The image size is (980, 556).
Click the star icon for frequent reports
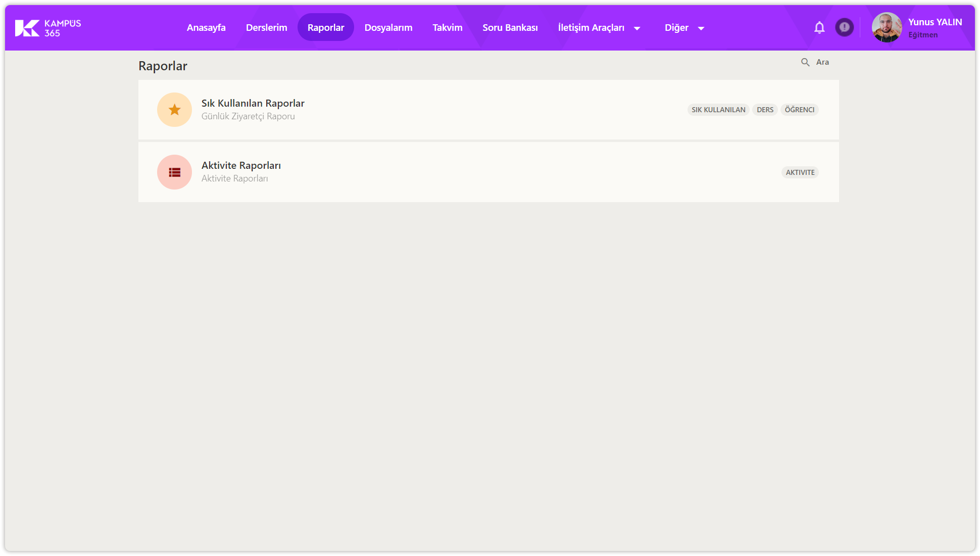tap(174, 110)
